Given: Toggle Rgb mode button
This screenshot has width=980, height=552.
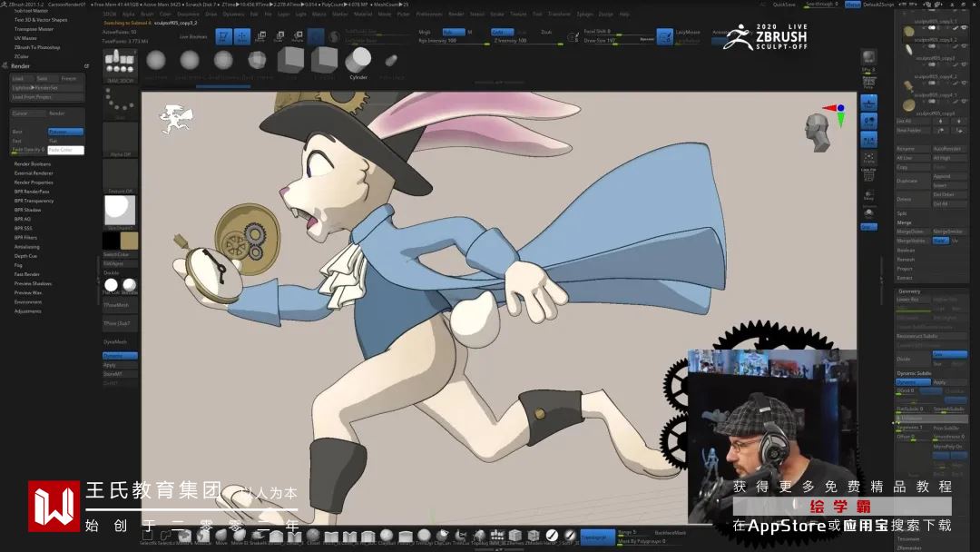Looking at the screenshot, I should [453, 32].
